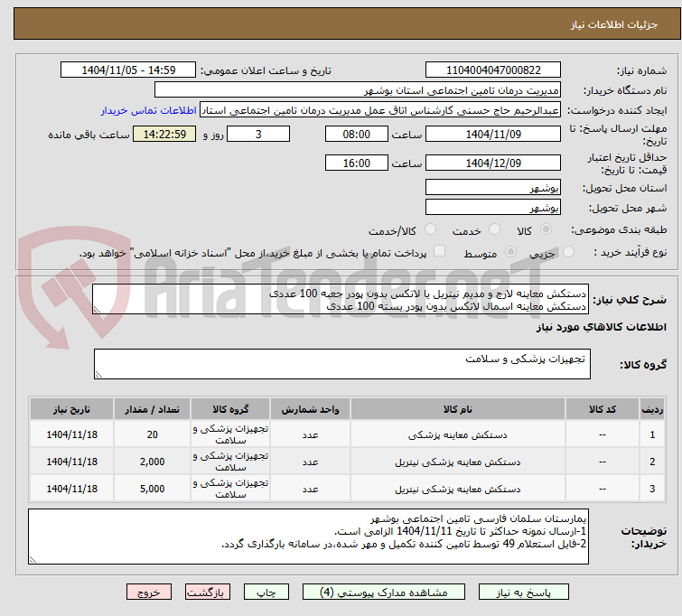Select row 3 item name cell
Screen dimensions: 682x616
pos(458,489)
